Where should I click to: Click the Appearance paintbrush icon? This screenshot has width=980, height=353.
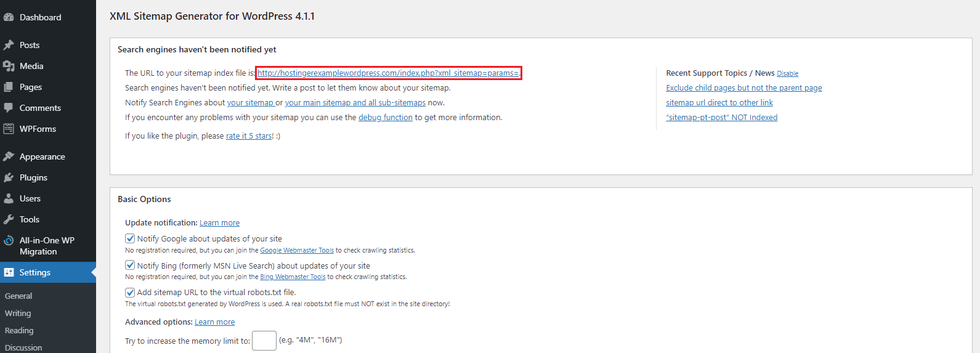(9, 156)
